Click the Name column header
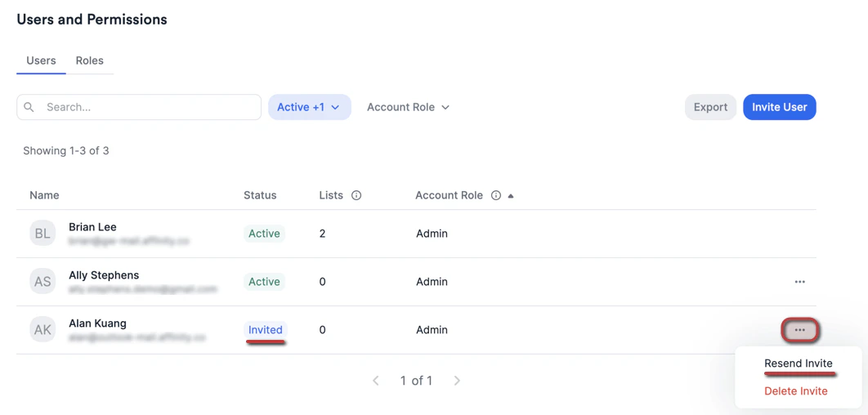This screenshot has height=415, width=868. point(44,195)
